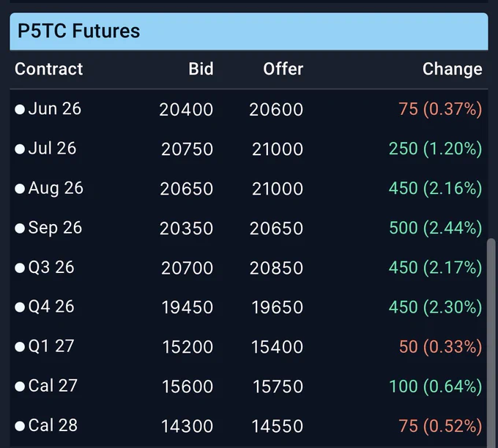Click the status dot beside Jun 26
This screenshot has height=448, width=498.
20,110
